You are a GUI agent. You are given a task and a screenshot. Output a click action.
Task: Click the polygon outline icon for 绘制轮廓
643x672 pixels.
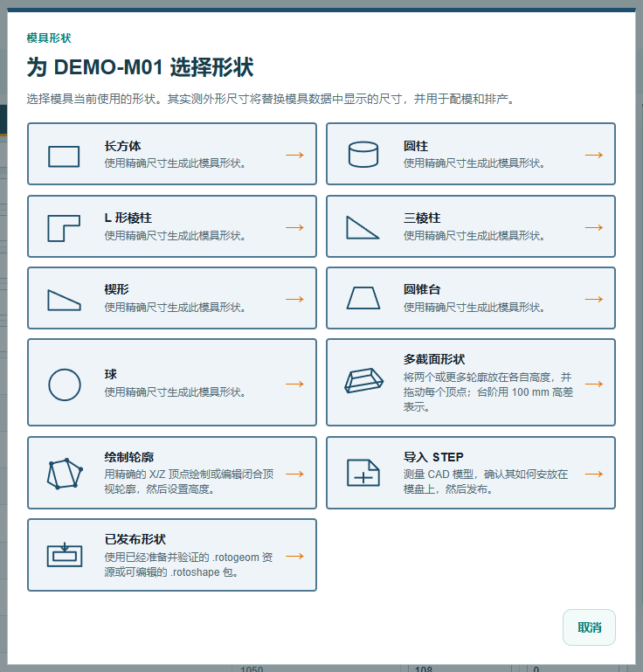coord(65,474)
